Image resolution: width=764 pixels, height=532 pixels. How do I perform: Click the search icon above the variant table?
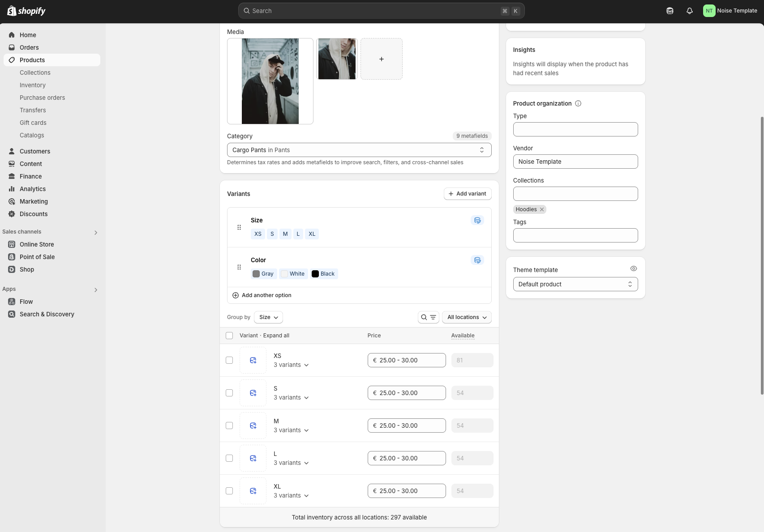[423, 317]
